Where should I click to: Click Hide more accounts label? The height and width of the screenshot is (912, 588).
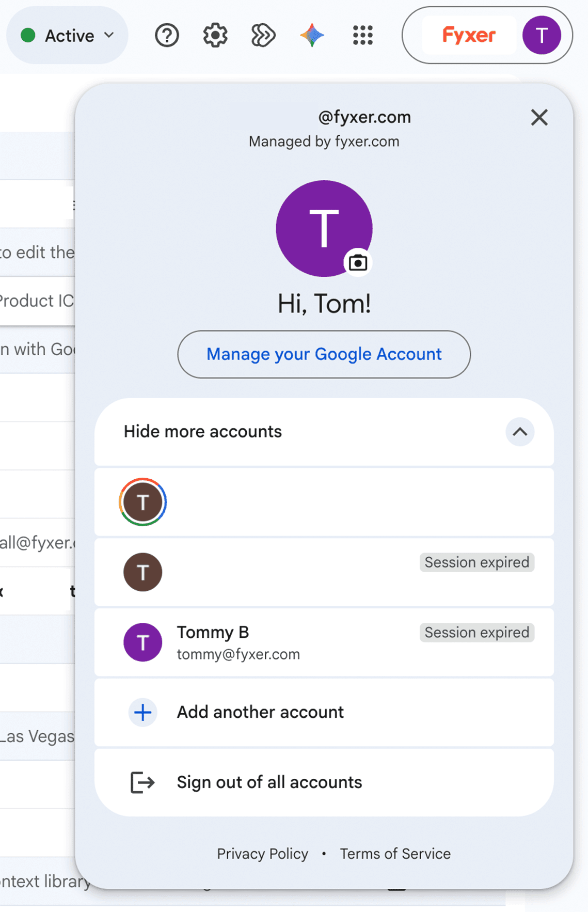point(203,432)
